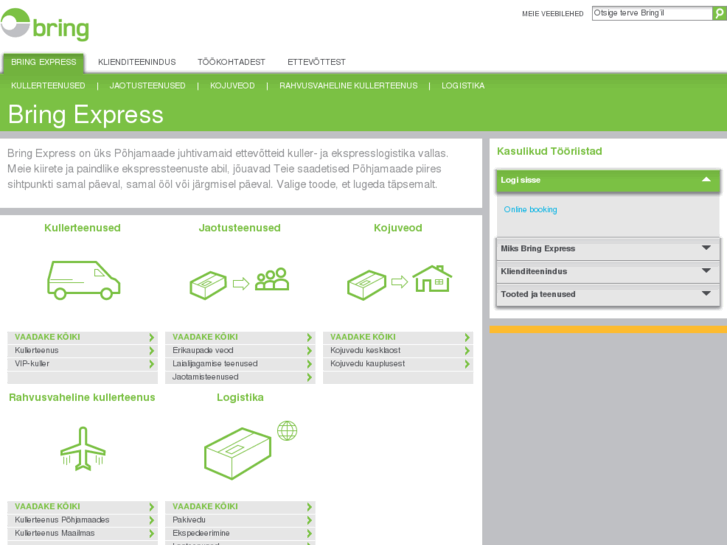Open the Kojuvedu kauplusest link
The width and height of the screenshot is (727, 545).
pyautogui.click(x=368, y=364)
